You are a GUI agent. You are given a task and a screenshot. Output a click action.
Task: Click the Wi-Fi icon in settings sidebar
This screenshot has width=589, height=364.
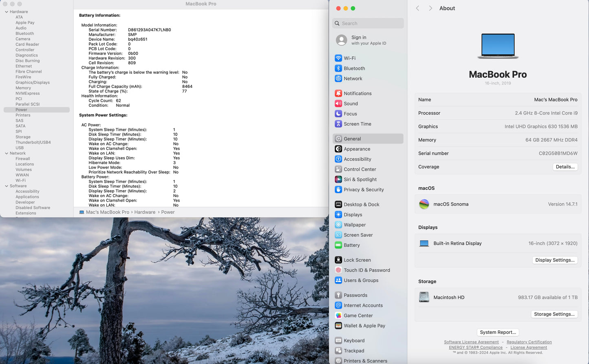pos(338,58)
